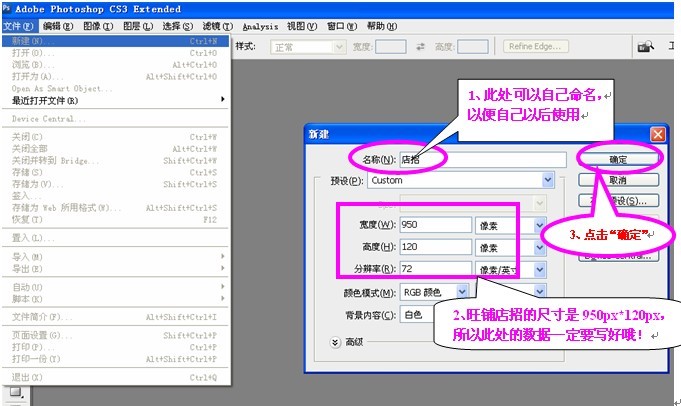Expand the 最近打开文件(R) submenu
The image size is (681, 406).
pyautogui.click(x=116, y=100)
